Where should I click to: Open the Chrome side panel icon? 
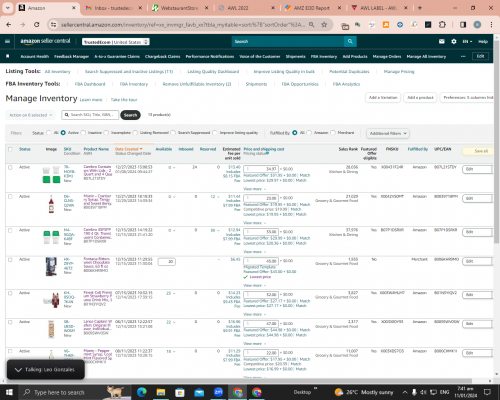463,25
